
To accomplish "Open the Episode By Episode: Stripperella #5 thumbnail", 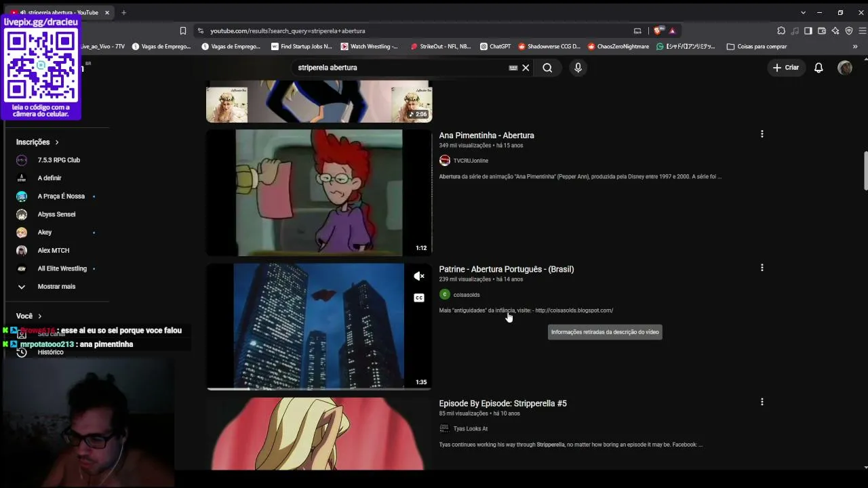I will 319,434.
